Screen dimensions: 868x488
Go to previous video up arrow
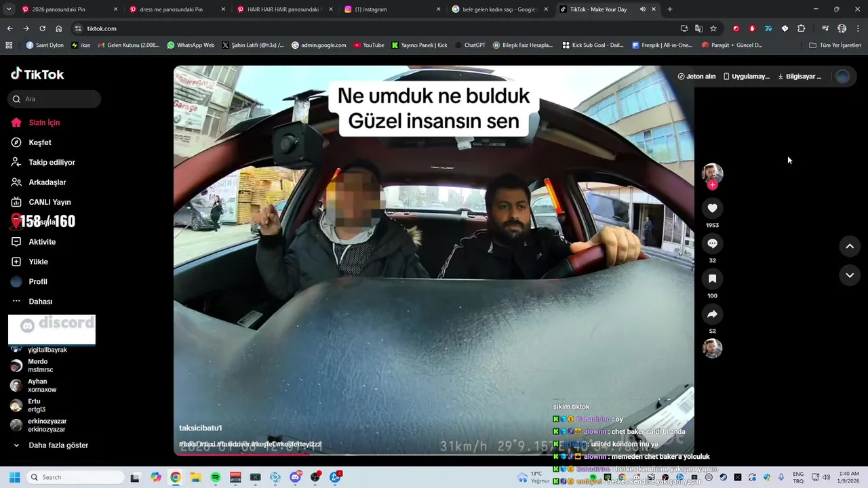(x=850, y=247)
